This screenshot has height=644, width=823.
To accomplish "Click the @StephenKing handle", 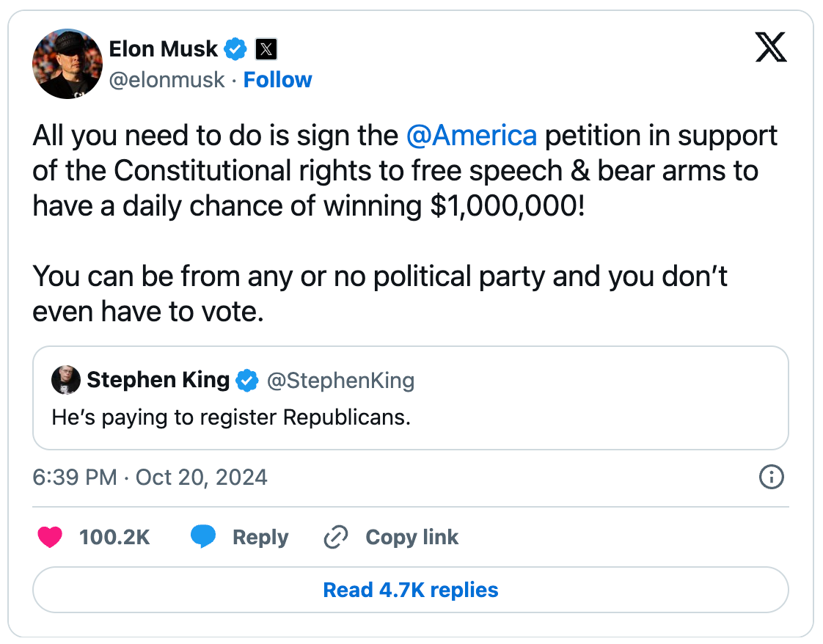I will 340,381.
